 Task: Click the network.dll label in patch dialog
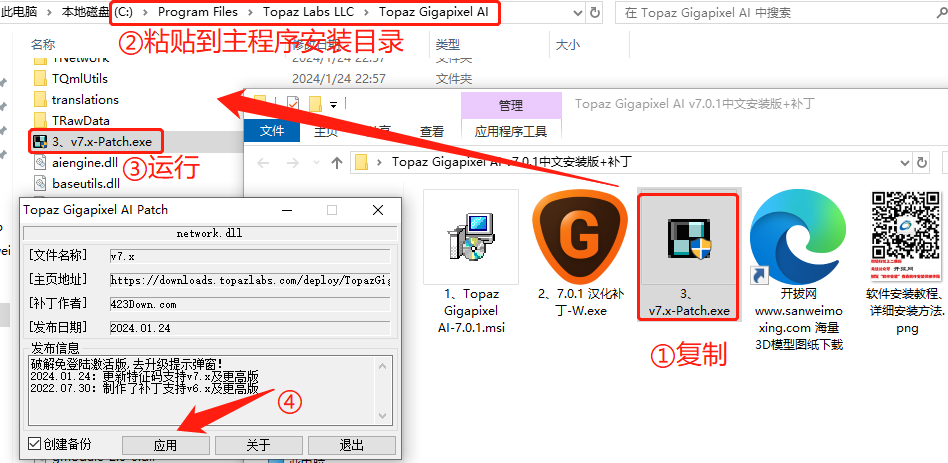(x=209, y=233)
